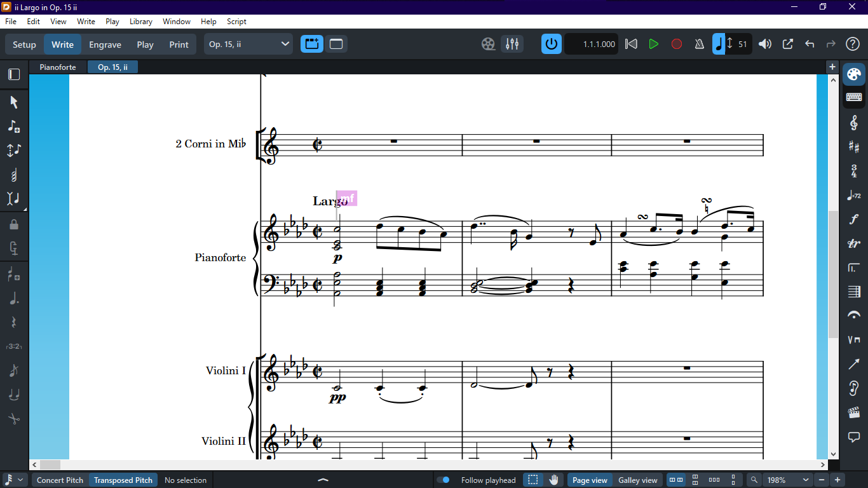
Task: Toggle the left panel visibility
Action: 14,74
